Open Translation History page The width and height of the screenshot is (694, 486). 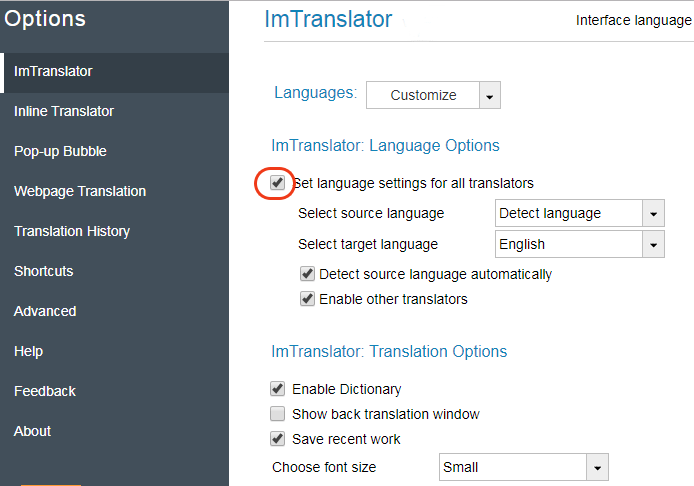click(x=72, y=231)
